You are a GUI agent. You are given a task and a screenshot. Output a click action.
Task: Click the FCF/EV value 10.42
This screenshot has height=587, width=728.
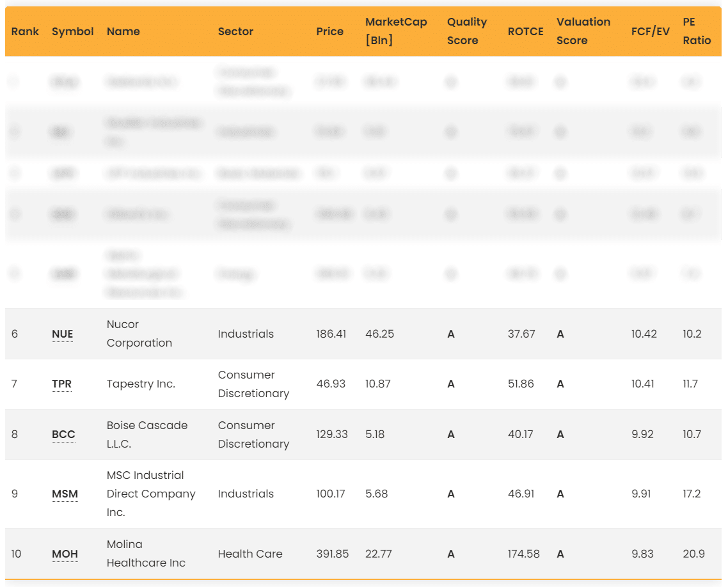(644, 334)
